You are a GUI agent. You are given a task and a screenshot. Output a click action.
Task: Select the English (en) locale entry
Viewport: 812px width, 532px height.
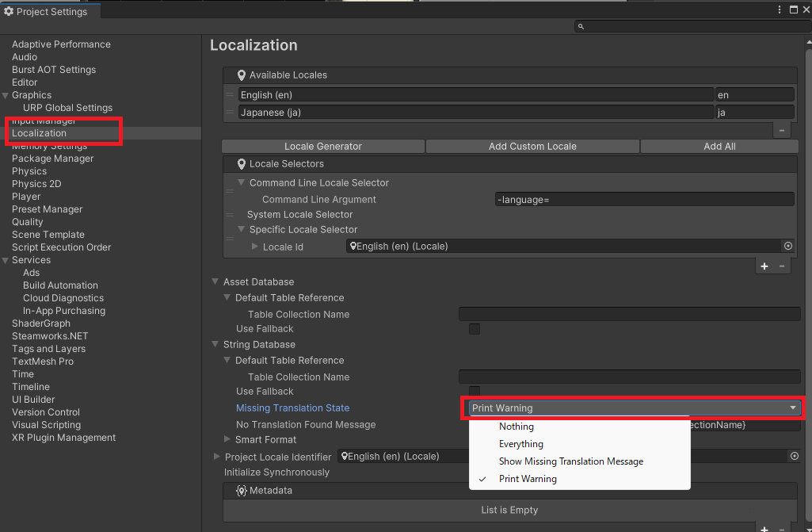[476, 95]
